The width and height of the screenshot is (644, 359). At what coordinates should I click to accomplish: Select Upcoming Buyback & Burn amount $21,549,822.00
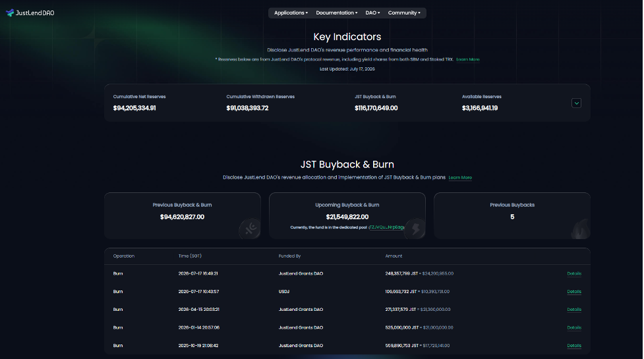pyautogui.click(x=347, y=217)
